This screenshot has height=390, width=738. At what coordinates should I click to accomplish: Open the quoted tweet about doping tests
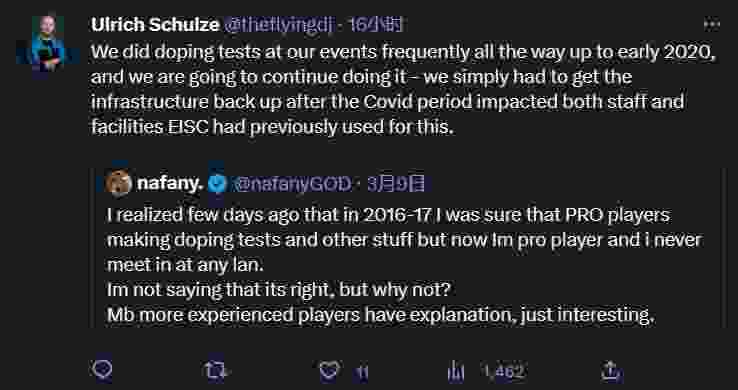(x=405, y=248)
